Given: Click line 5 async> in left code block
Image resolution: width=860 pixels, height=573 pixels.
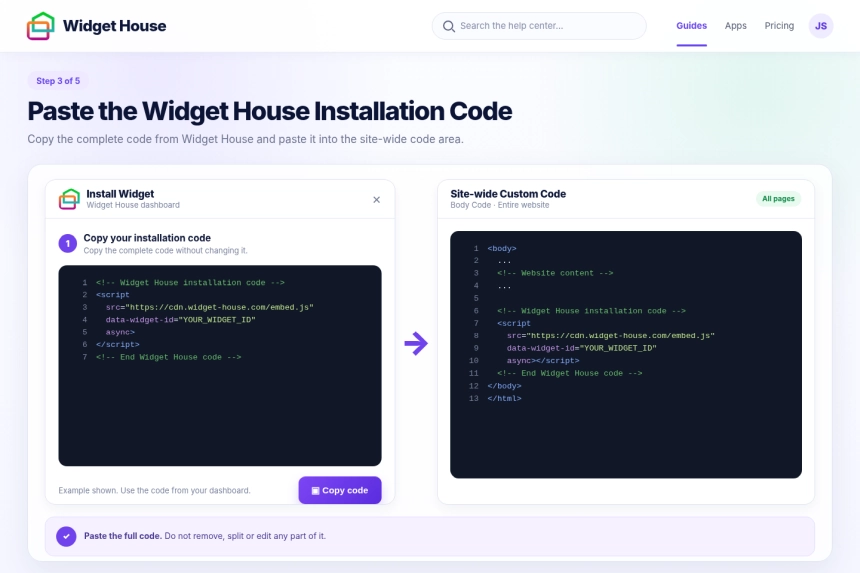Looking at the screenshot, I should coord(120,332).
